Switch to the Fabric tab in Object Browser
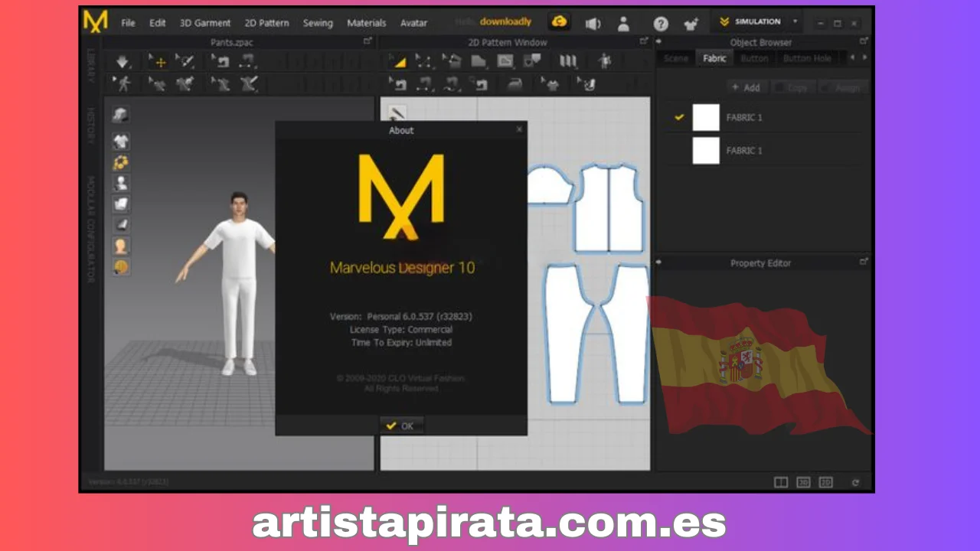The width and height of the screenshot is (980, 551). (x=714, y=58)
